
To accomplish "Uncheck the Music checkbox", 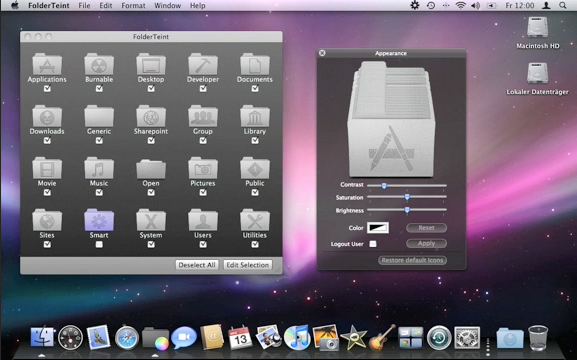I will (x=99, y=193).
